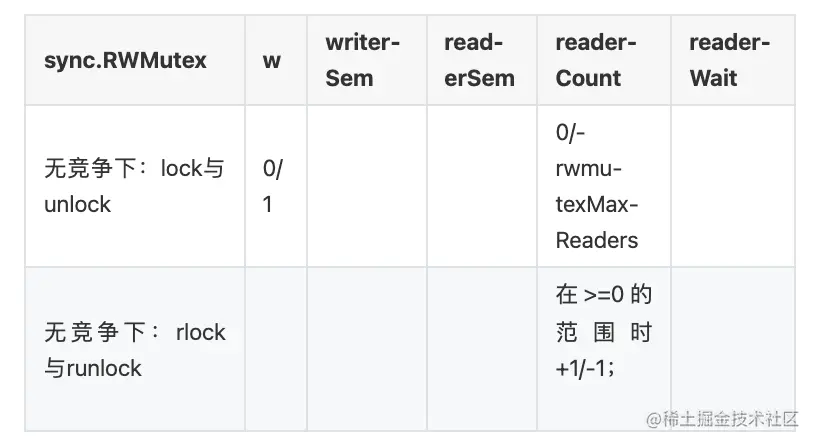
Task: Click the word 'unlock' in first row
Action: 77,205
